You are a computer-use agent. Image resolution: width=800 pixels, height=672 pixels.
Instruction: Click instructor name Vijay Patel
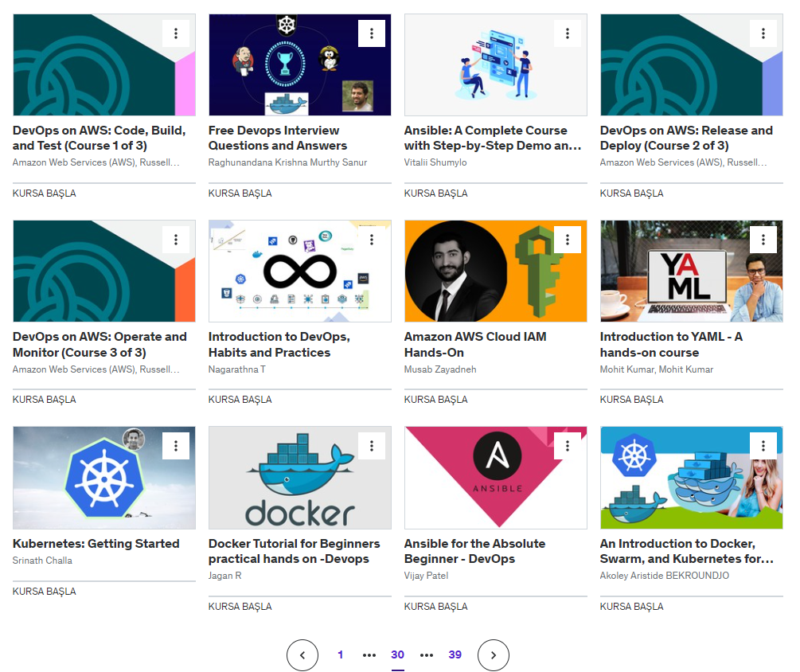pyautogui.click(x=427, y=576)
